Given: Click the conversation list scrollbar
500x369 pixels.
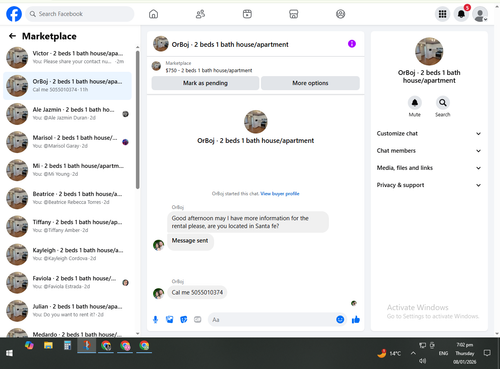Looking at the screenshot, I should coord(137,119).
